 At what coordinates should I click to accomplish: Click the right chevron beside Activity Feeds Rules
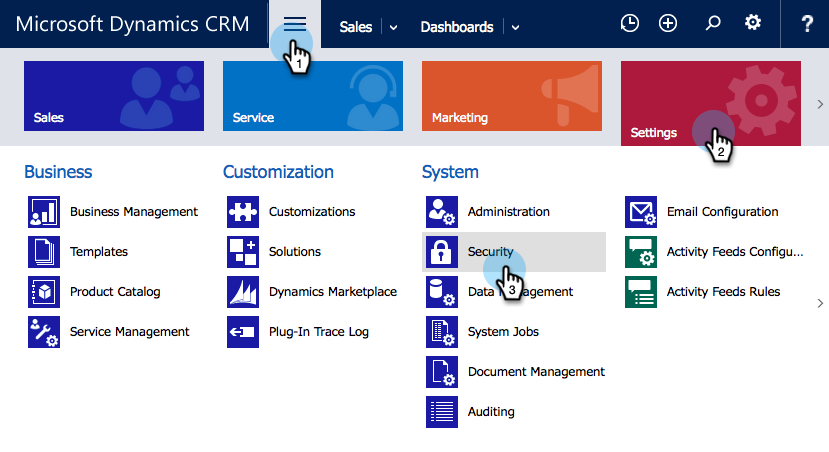pyautogui.click(x=820, y=303)
